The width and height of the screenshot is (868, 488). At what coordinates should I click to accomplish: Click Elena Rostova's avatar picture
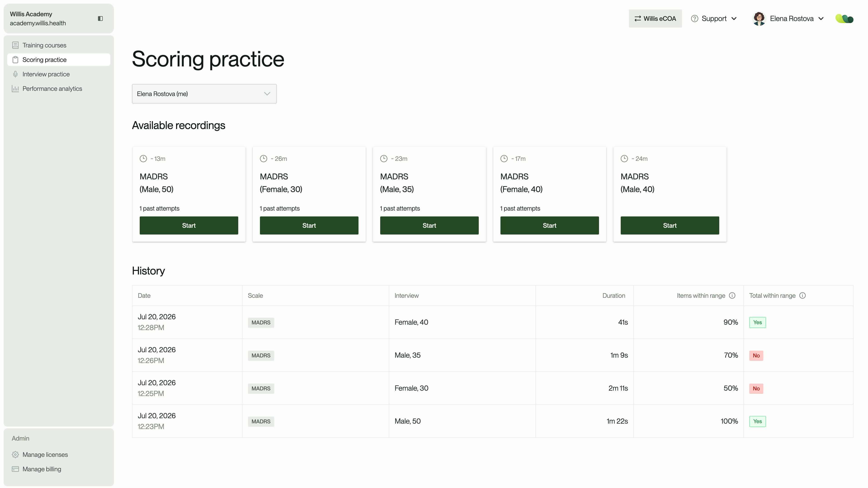coord(759,19)
